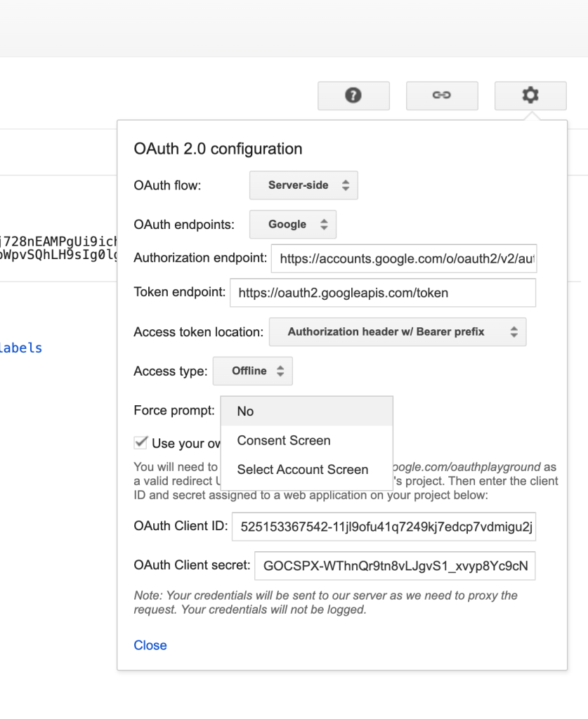The height and width of the screenshot is (719, 588).
Task: Click the j728nEAMPgUi9ich token text
Action: point(59,242)
